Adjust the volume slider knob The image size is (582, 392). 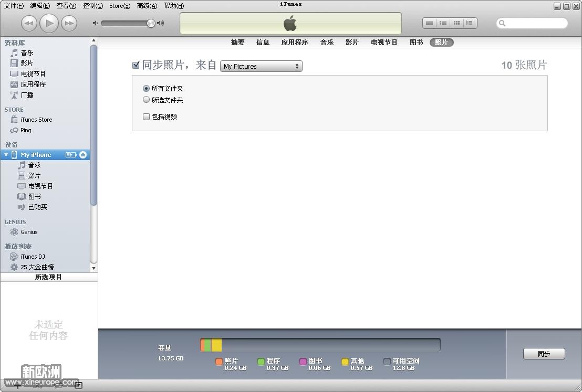pyautogui.click(x=151, y=24)
